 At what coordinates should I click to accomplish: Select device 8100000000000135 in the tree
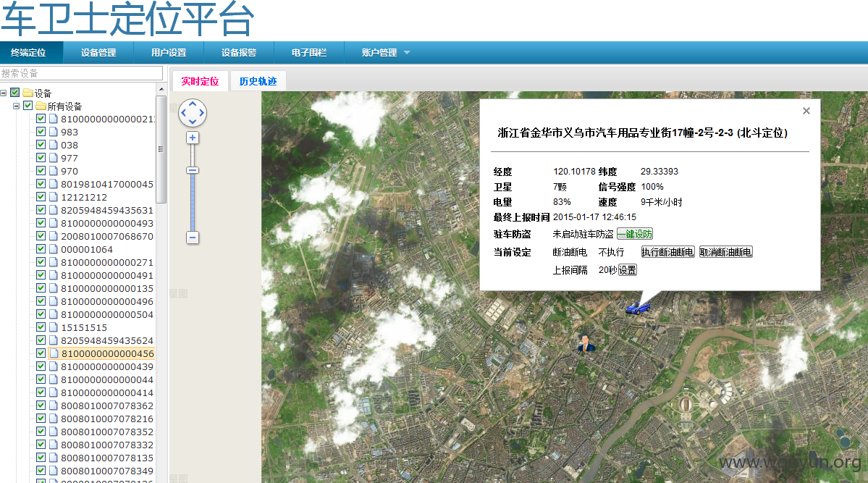pos(107,289)
